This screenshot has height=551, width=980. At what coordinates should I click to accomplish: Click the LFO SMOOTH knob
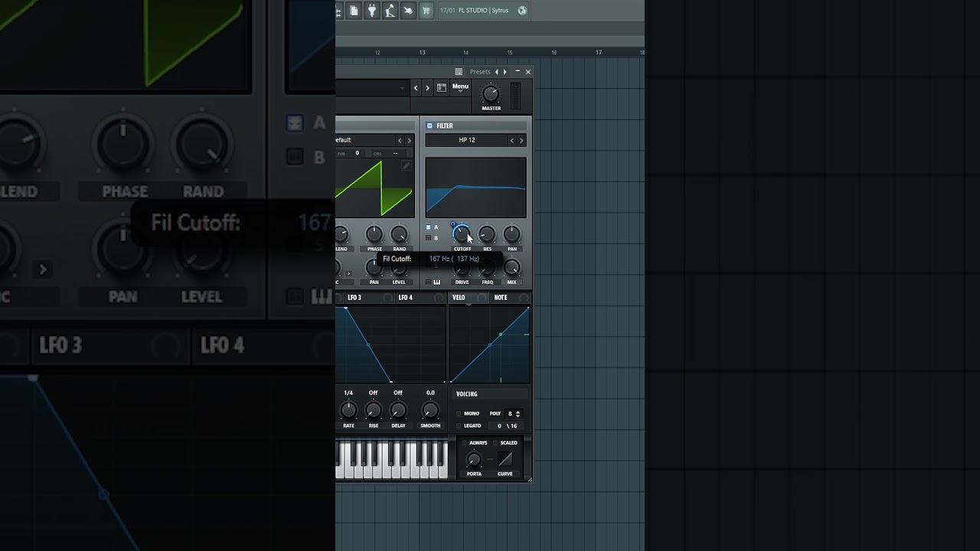coord(430,410)
